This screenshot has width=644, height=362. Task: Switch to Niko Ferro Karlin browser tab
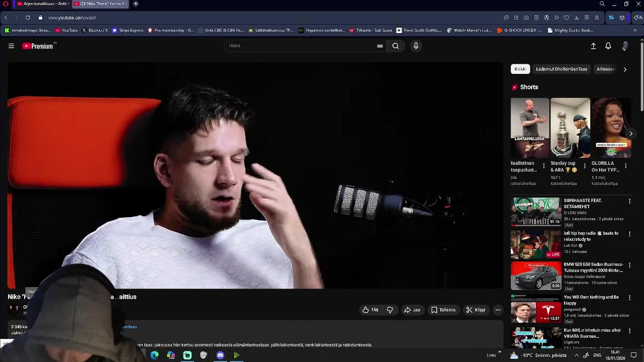[101, 4]
